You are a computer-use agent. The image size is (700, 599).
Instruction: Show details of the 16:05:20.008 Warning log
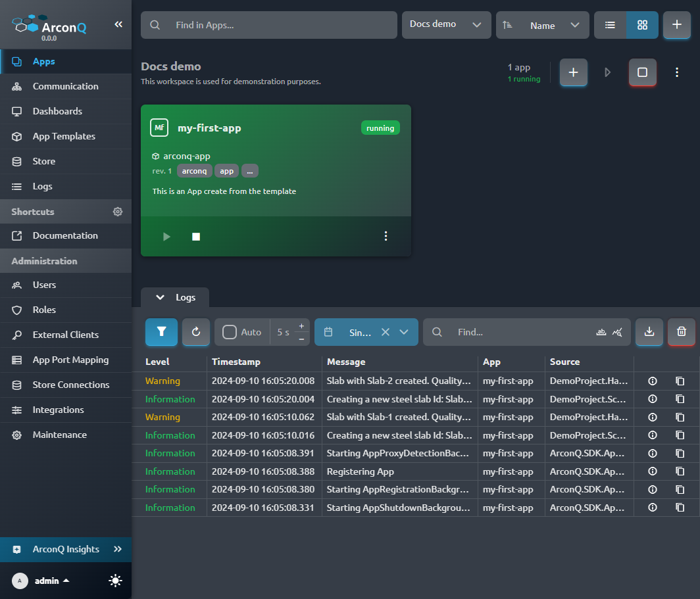tap(653, 381)
